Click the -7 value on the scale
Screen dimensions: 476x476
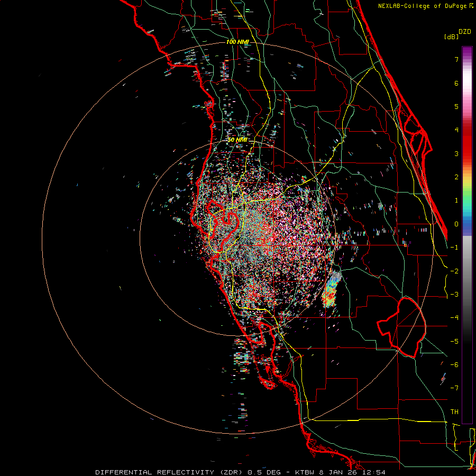(454, 388)
